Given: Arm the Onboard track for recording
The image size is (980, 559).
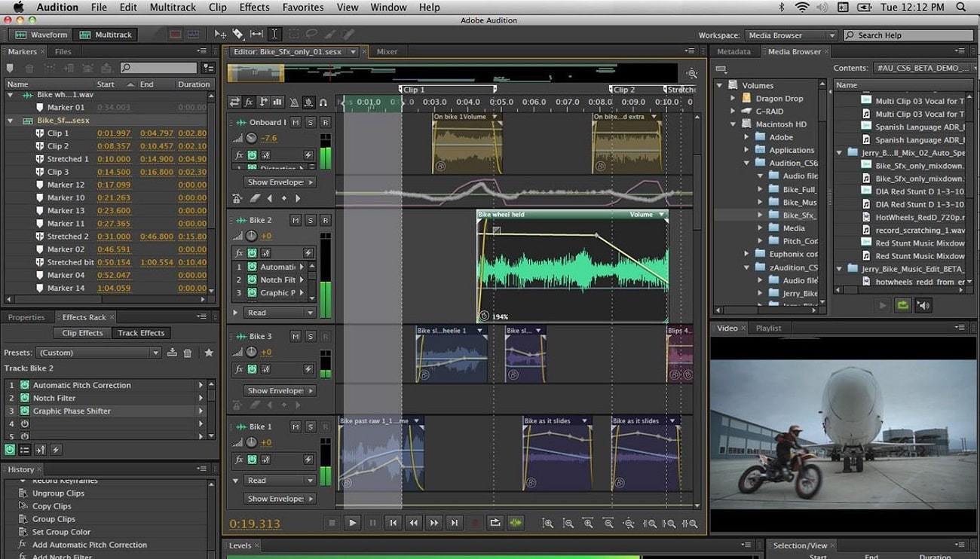Looking at the screenshot, I should click(x=324, y=123).
